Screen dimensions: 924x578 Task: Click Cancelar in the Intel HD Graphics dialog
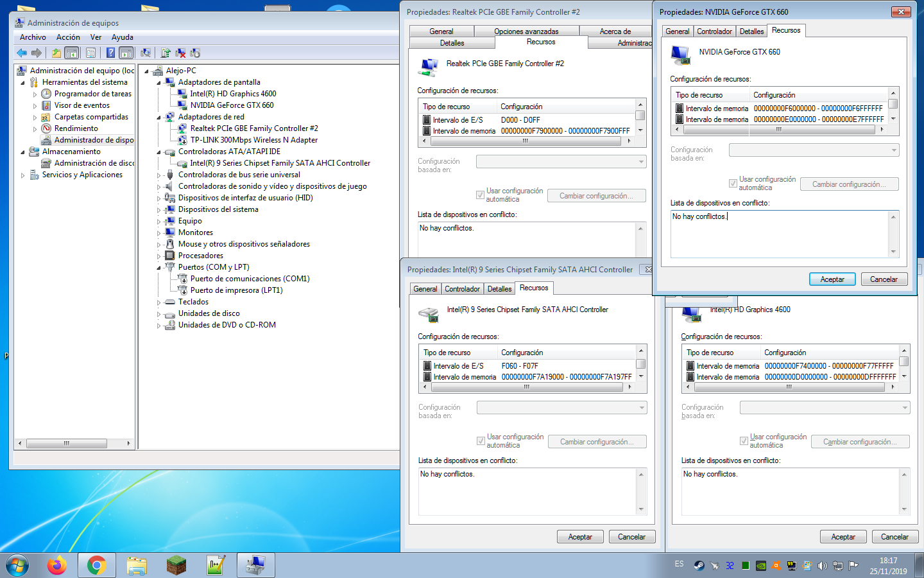pos(894,537)
